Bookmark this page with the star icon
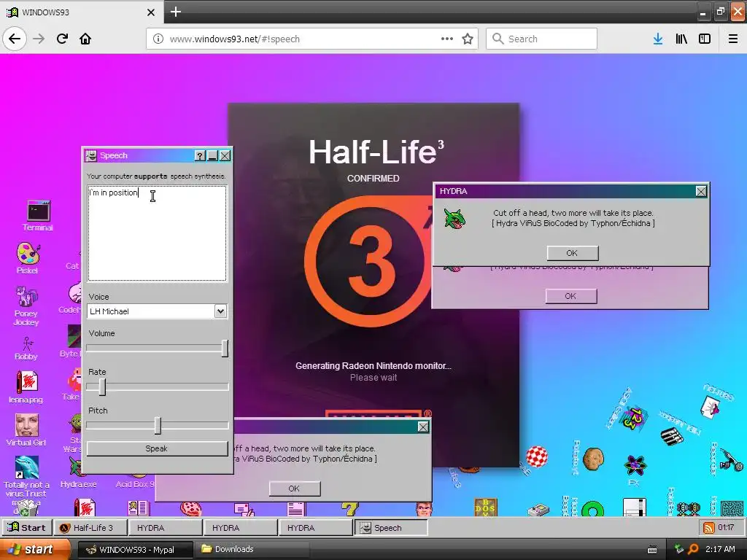This screenshot has width=747, height=560. coord(468,39)
